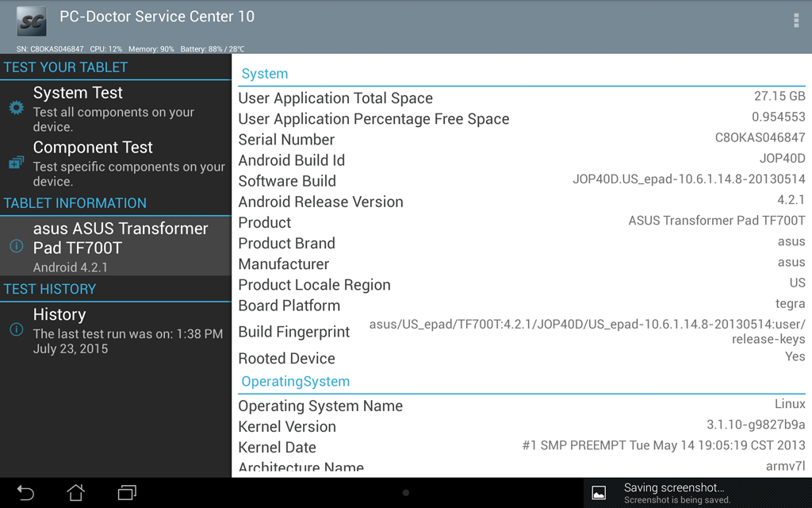812x508 pixels.
Task: Tap the Android home button
Action: 75,492
